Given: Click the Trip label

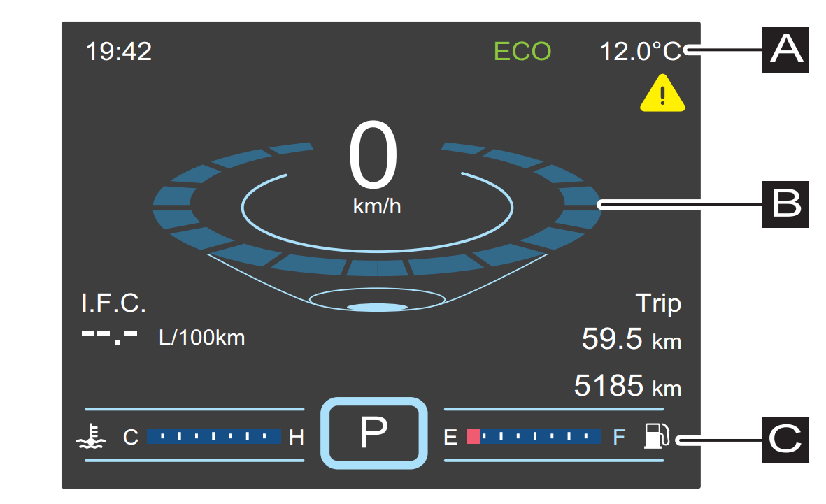Looking at the screenshot, I should [657, 304].
